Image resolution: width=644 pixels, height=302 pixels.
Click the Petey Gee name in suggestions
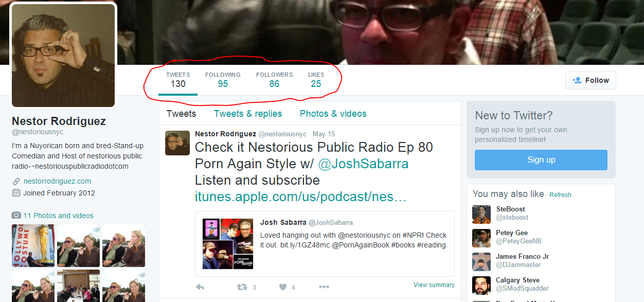coord(512,233)
